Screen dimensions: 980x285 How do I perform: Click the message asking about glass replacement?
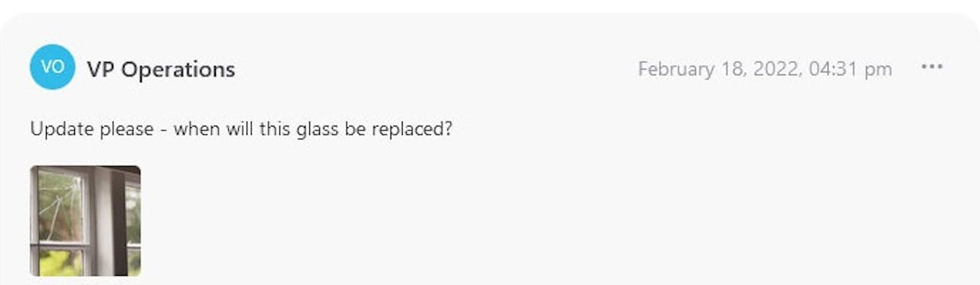point(241,129)
